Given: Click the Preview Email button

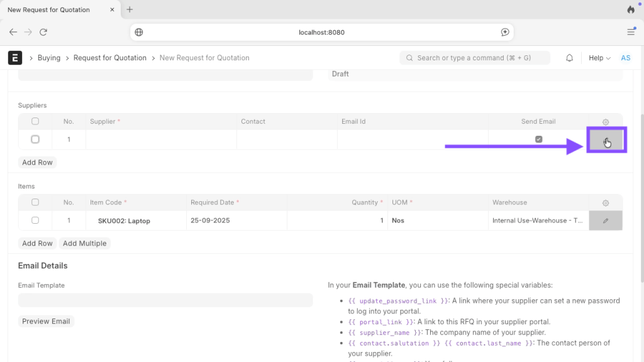Looking at the screenshot, I should click(x=46, y=321).
